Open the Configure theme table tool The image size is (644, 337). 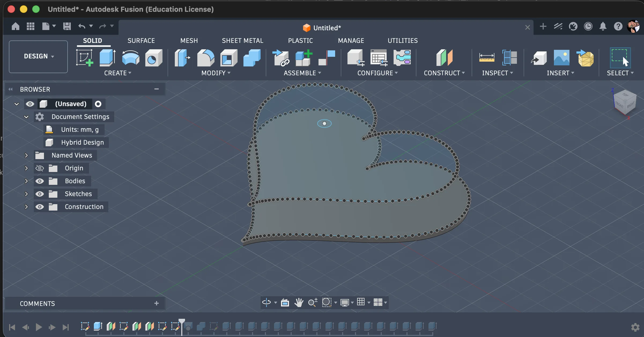(x=402, y=58)
